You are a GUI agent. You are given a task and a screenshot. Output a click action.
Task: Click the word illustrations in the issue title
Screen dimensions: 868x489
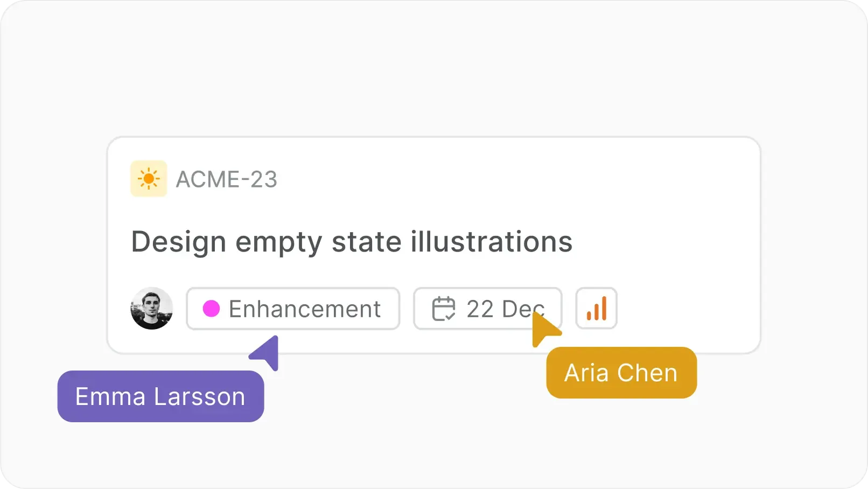492,241
